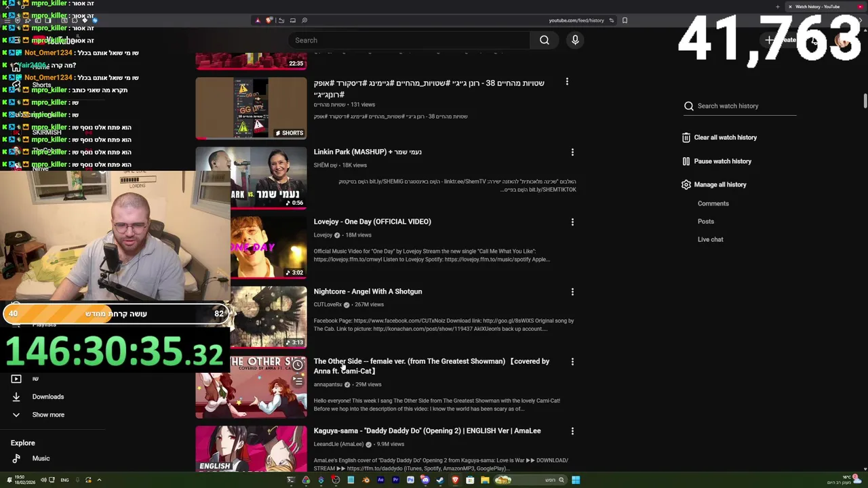
Task: Open the Lovejoy - One Day (OFFICIAL VIDEO) title
Action: (x=372, y=222)
